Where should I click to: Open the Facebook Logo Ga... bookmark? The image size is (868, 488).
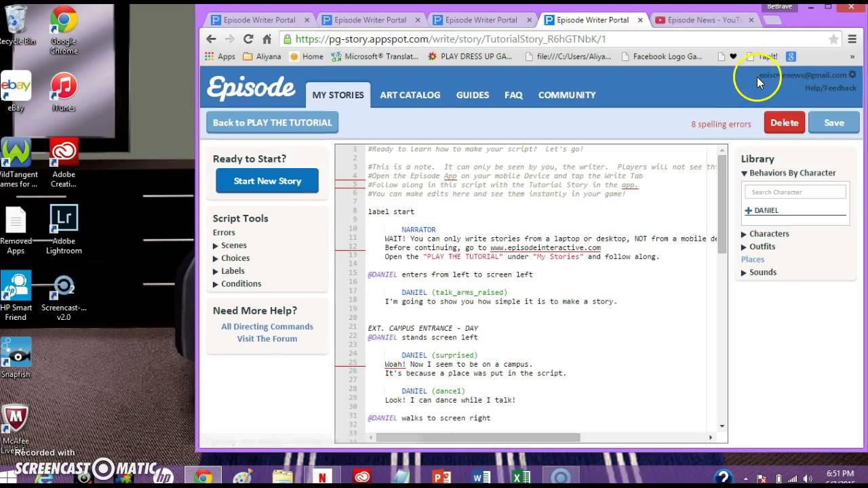[x=660, y=57]
